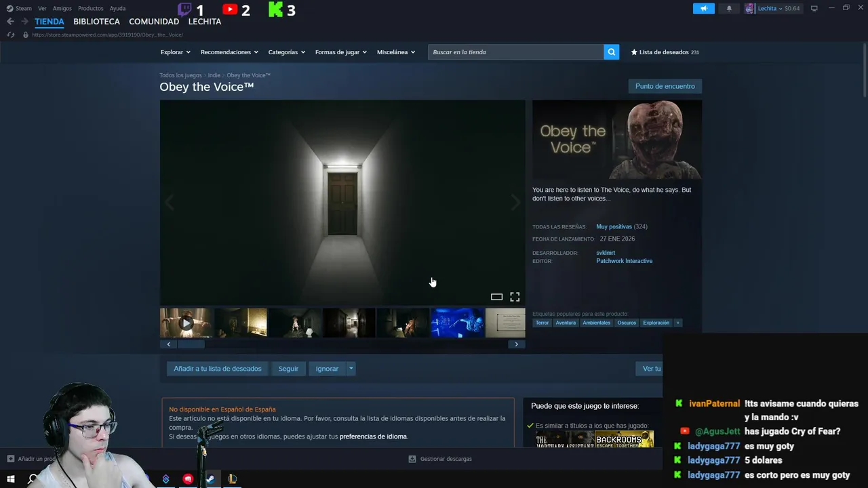Open Lista de deseados with star icon

coord(665,52)
